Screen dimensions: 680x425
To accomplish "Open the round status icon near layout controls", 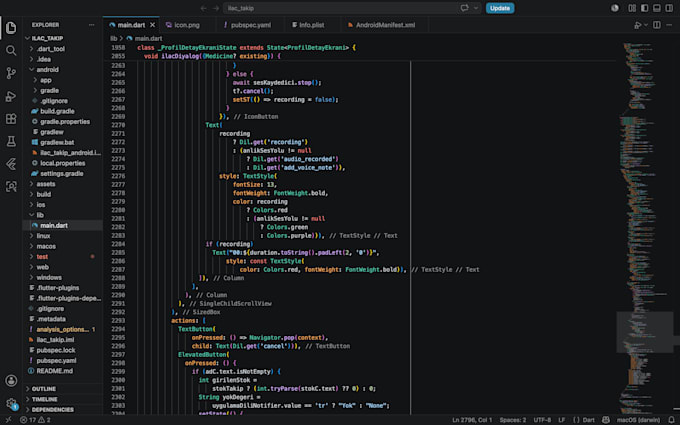I will coord(615,8).
